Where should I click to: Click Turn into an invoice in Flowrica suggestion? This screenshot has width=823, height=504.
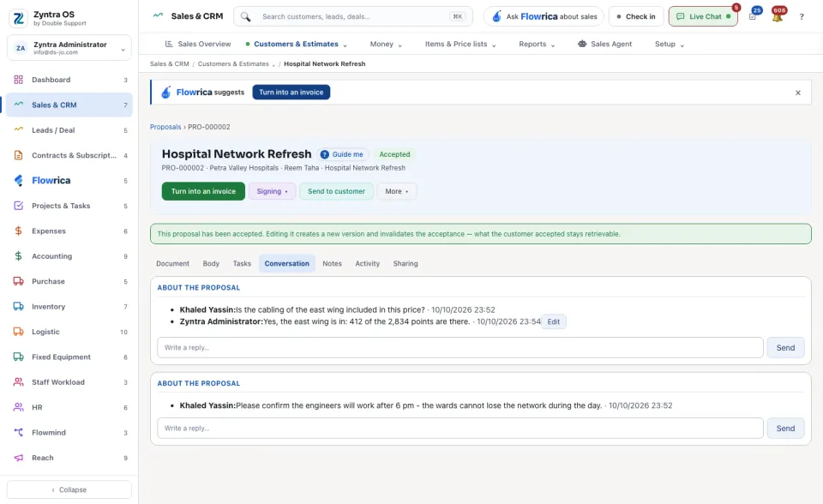(x=291, y=93)
